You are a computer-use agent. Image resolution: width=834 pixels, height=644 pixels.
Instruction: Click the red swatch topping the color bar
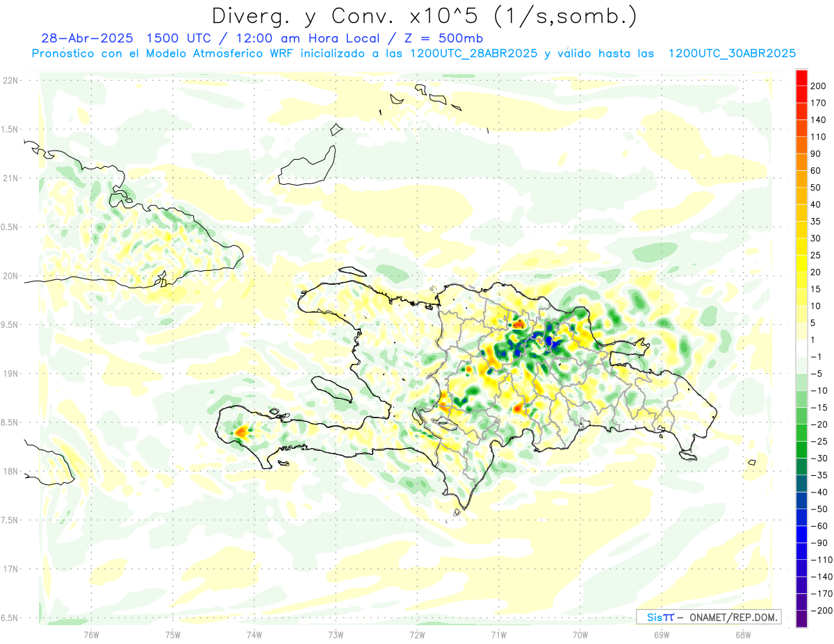[802, 76]
